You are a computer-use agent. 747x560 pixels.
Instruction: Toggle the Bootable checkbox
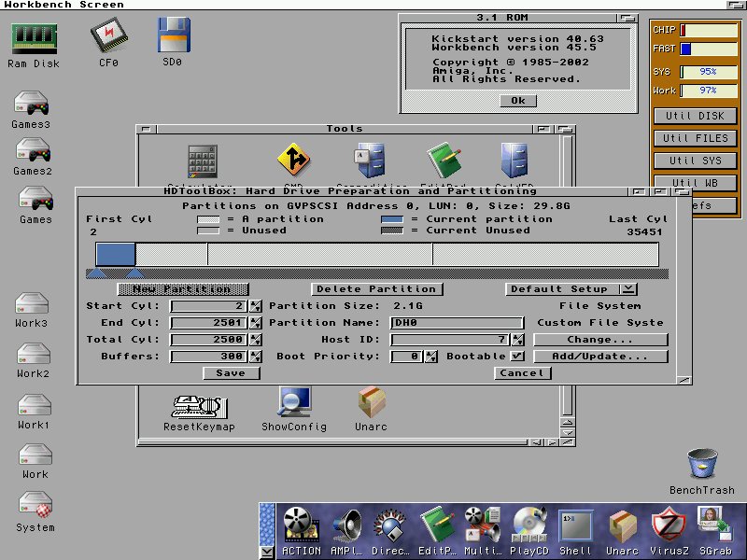pyautogui.click(x=517, y=357)
